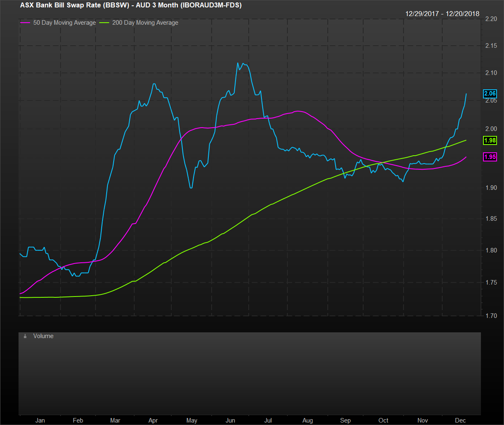Click the magenta 50 Day legend line
The image size is (504, 425).
pyautogui.click(x=25, y=23)
